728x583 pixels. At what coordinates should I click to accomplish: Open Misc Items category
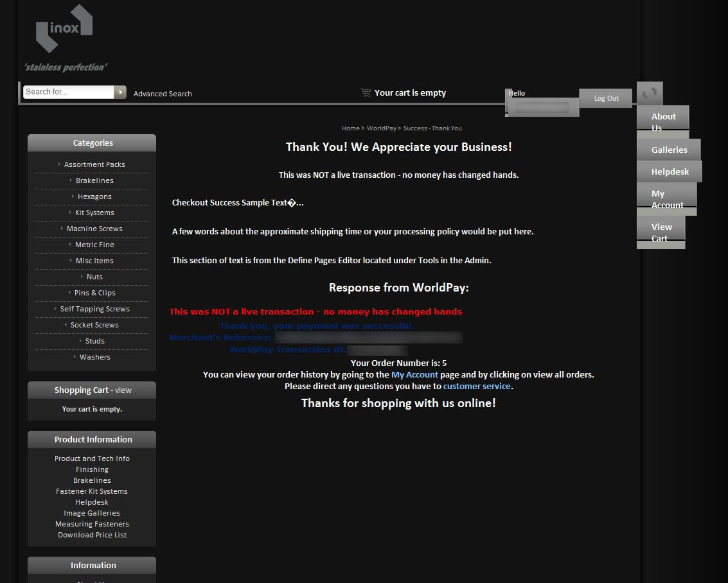pyautogui.click(x=94, y=261)
